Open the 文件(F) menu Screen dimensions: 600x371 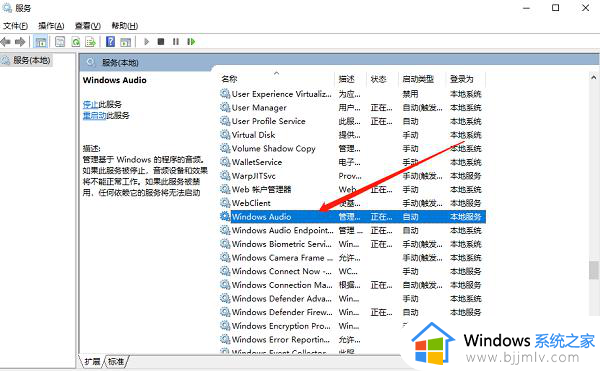(15, 26)
